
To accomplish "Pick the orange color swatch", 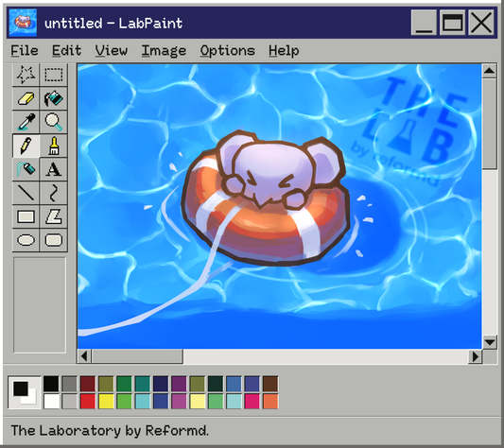I will point(270,401).
